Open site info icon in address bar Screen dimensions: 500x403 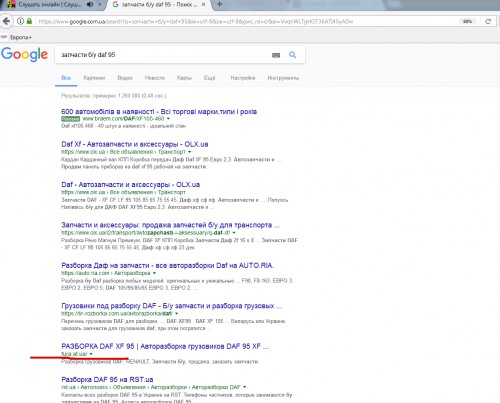20,21
